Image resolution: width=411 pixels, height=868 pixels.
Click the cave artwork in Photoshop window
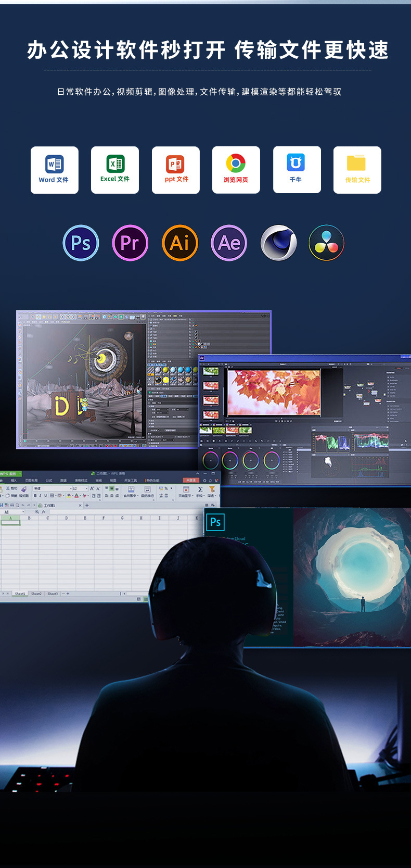(352, 577)
